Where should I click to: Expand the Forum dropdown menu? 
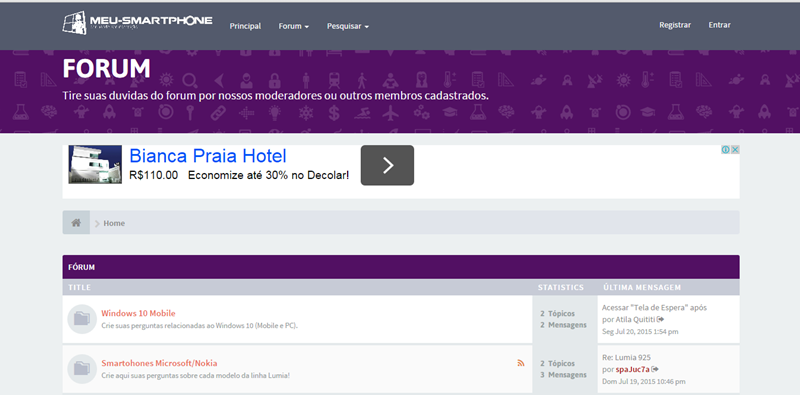pyautogui.click(x=293, y=26)
